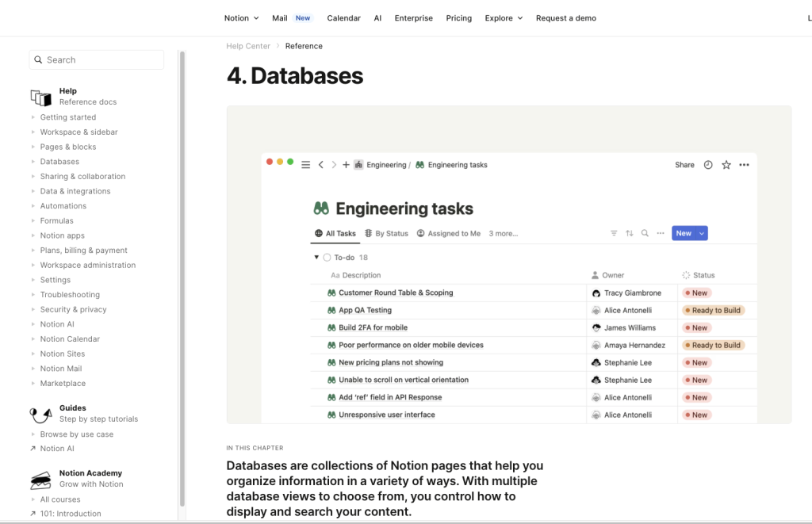Click the clock history icon beside Share

(708, 165)
